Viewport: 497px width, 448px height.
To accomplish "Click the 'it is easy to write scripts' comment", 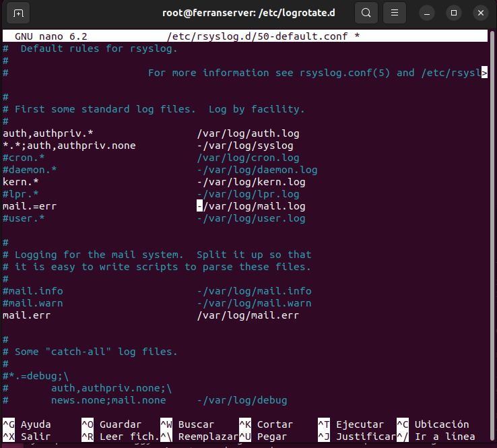I will [157, 267].
